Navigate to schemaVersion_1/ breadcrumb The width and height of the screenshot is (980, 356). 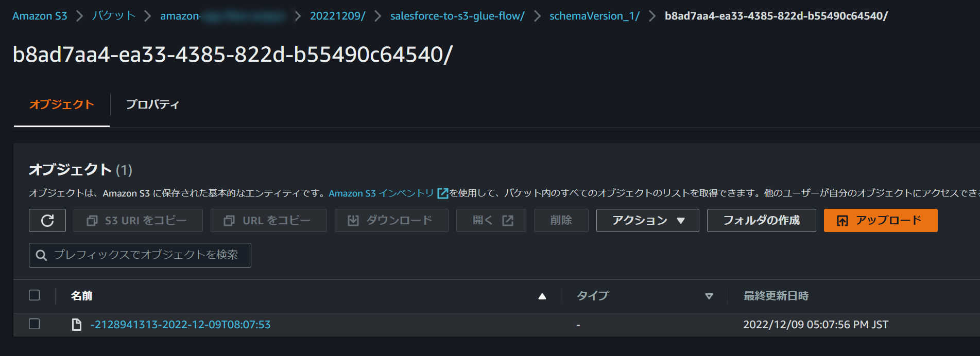(x=594, y=16)
